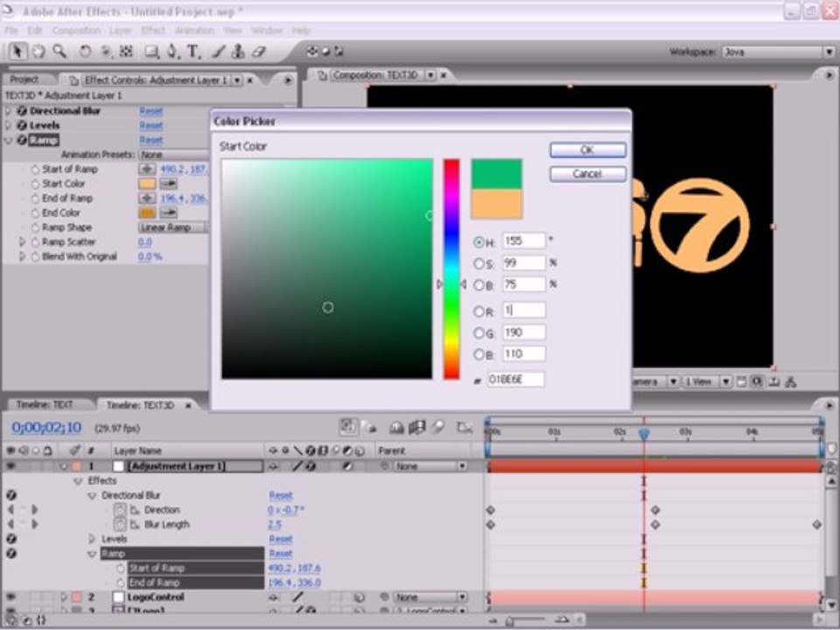Hide Adjustment Layer 1 with its eye toggle
The image size is (840, 630).
pyautogui.click(x=10, y=466)
